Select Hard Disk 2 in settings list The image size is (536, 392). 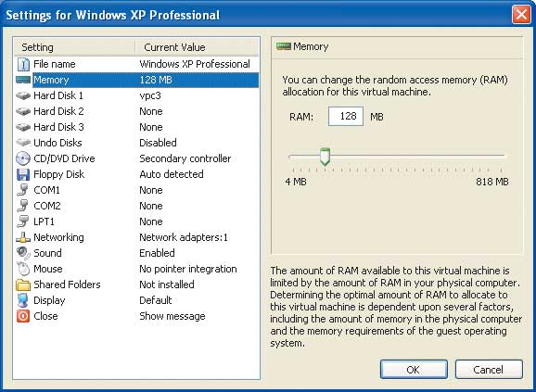click(136, 111)
